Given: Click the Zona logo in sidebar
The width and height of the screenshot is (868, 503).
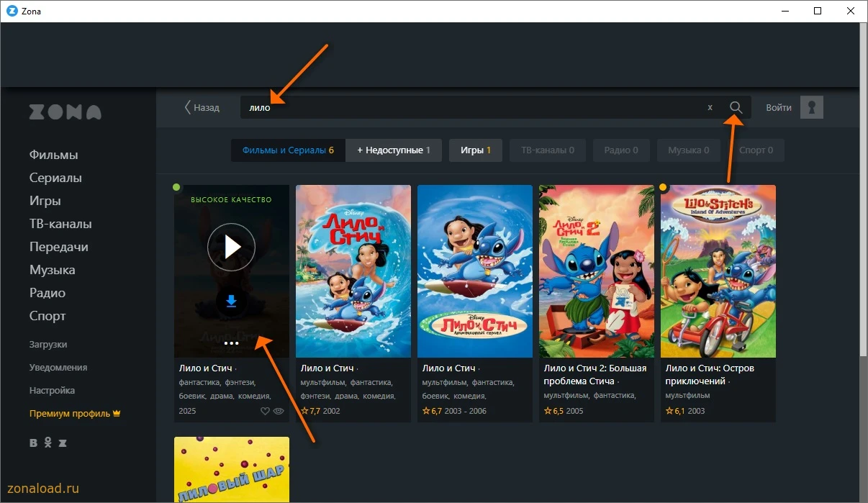Looking at the screenshot, I should coord(65,112).
